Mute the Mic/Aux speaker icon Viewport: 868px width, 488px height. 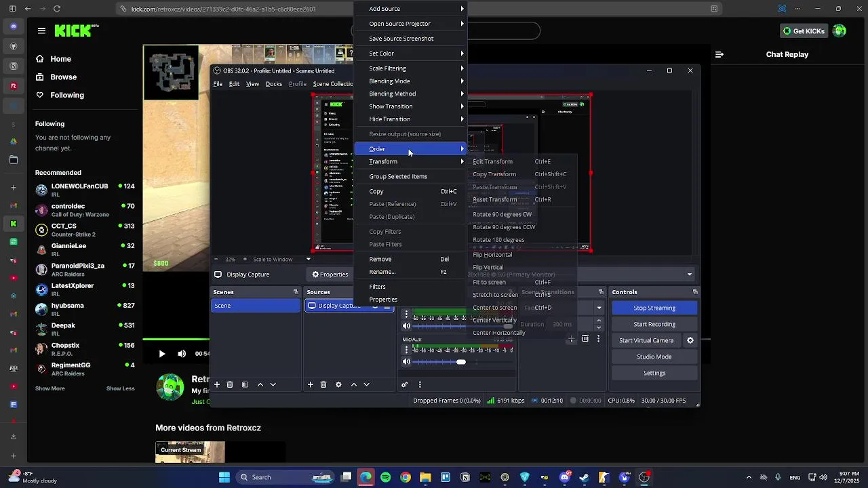coord(406,362)
